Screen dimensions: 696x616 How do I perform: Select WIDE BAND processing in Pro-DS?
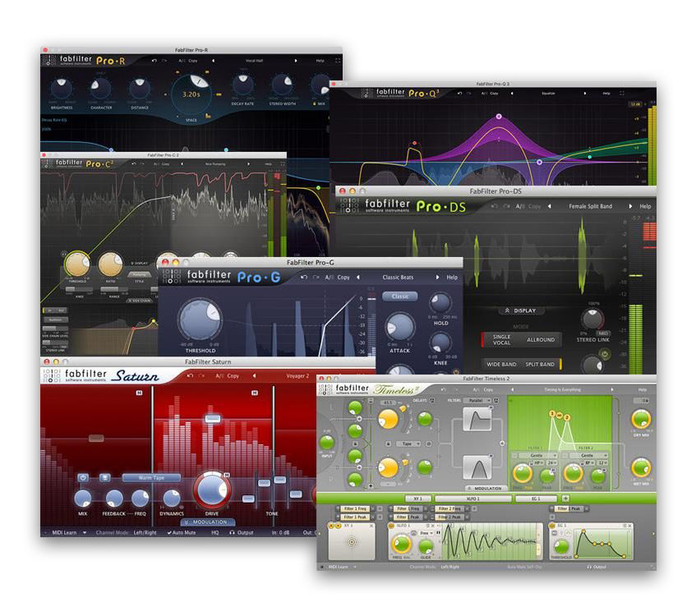click(501, 364)
